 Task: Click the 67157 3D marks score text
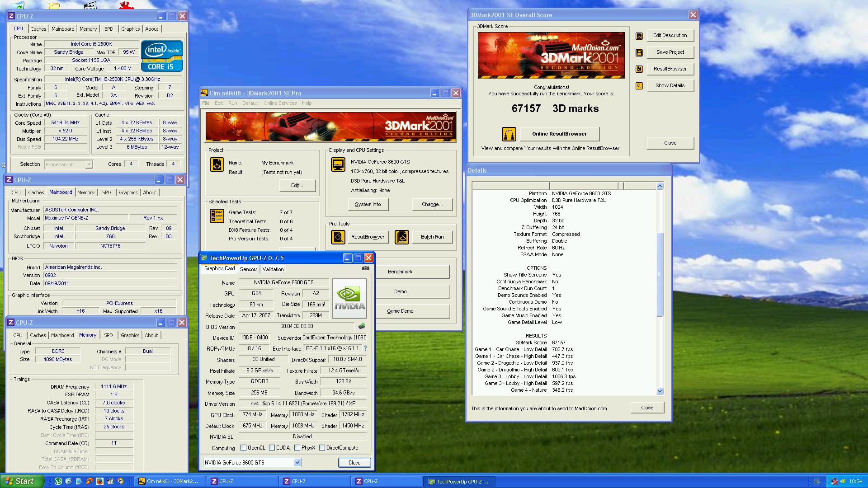click(555, 109)
